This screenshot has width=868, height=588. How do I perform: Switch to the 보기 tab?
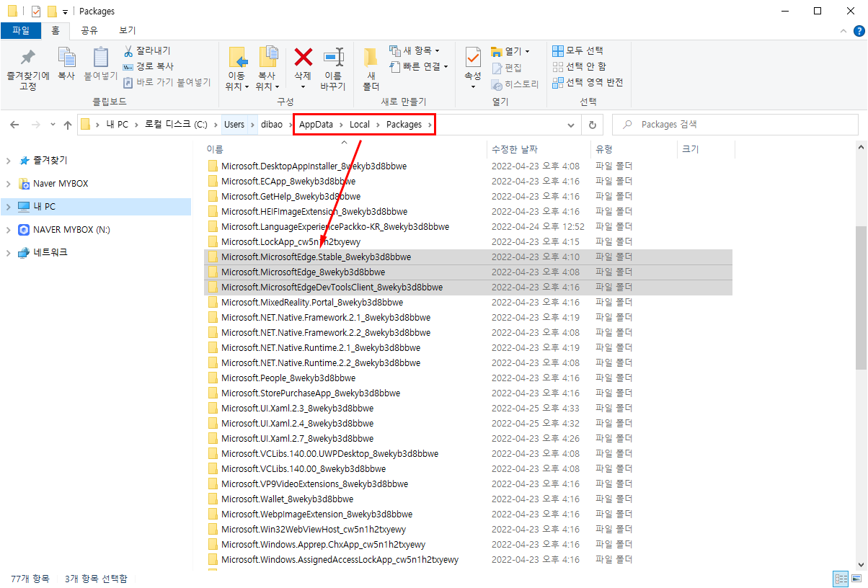click(x=128, y=30)
